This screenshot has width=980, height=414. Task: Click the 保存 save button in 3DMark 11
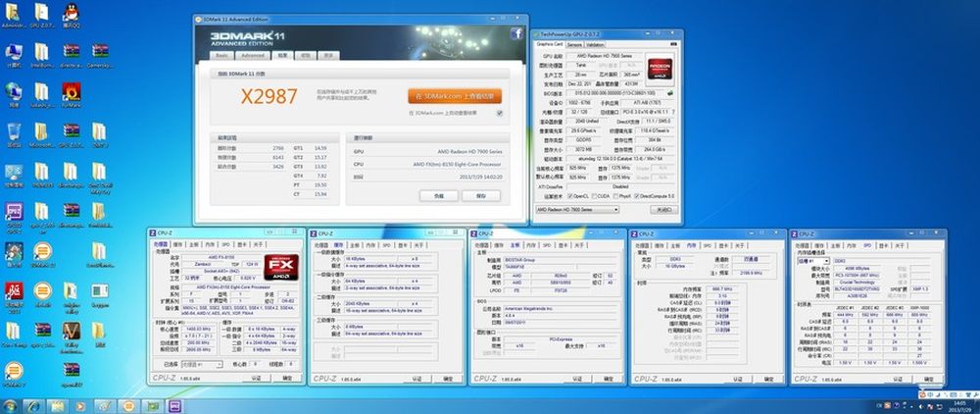(480, 196)
